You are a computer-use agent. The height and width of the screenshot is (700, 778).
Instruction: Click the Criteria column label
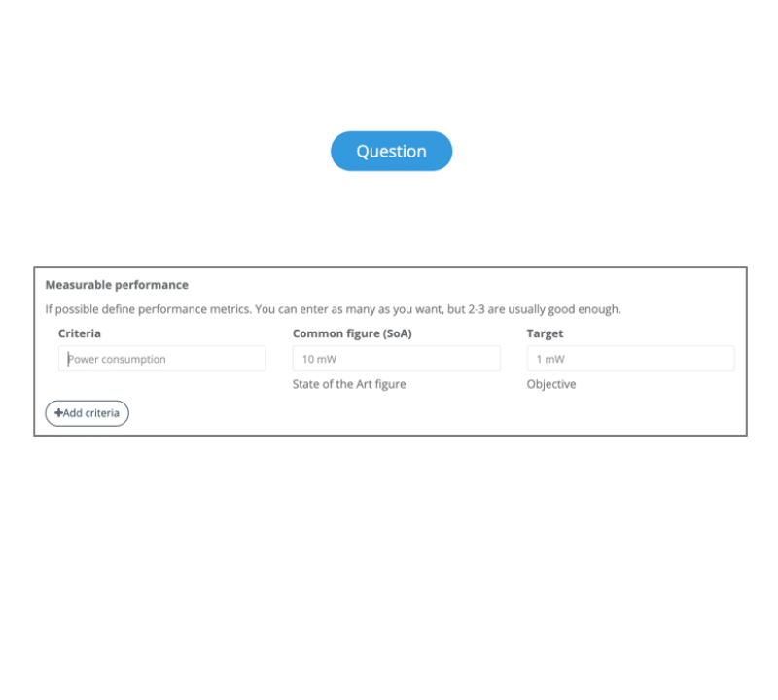pyautogui.click(x=80, y=333)
